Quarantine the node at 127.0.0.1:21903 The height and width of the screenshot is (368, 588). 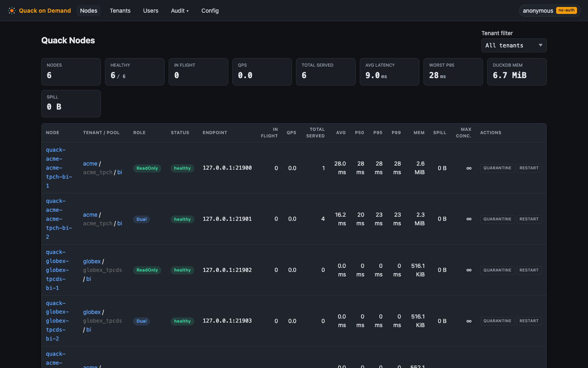tap(497, 321)
